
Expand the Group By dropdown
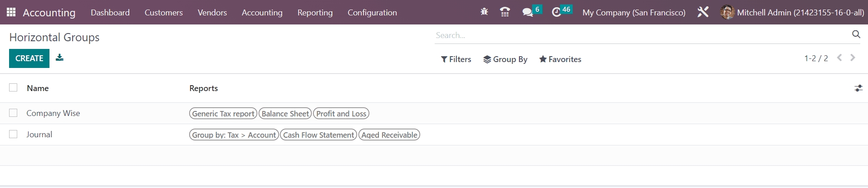coord(505,59)
